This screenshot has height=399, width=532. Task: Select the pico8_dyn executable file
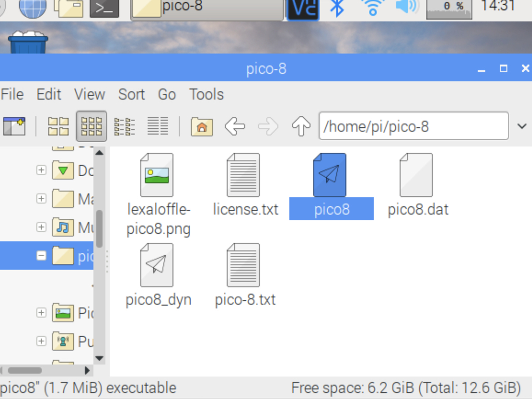158,275
